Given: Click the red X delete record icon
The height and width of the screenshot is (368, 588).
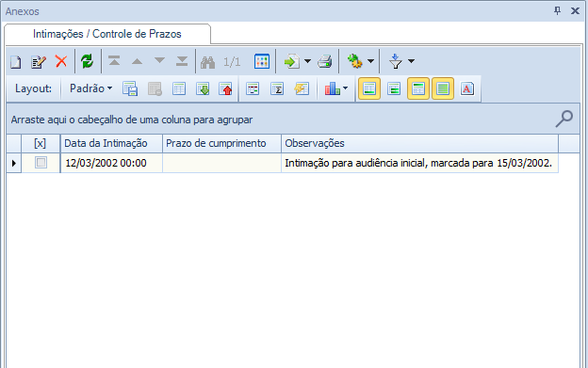Looking at the screenshot, I should pyautogui.click(x=61, y=61).
